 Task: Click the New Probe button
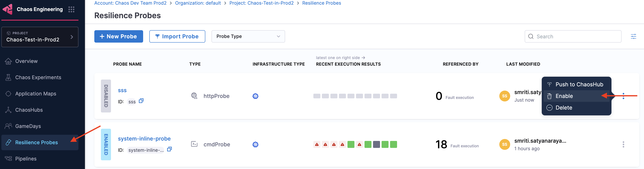point(119,37)
